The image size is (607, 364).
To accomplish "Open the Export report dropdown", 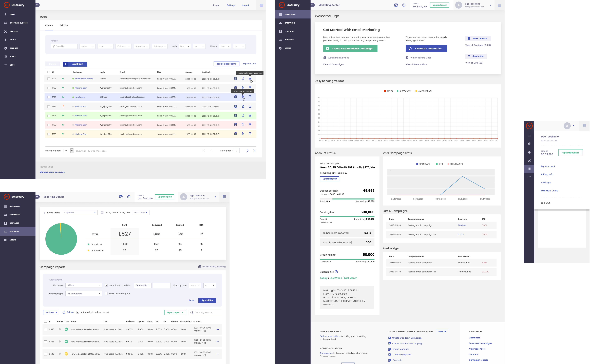I will (175, 312).
